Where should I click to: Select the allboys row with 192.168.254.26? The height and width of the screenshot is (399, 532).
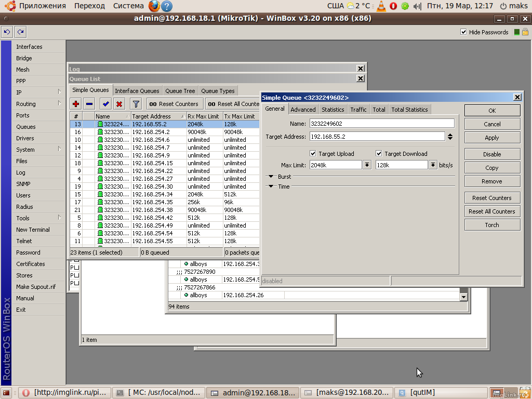point(314,295)
